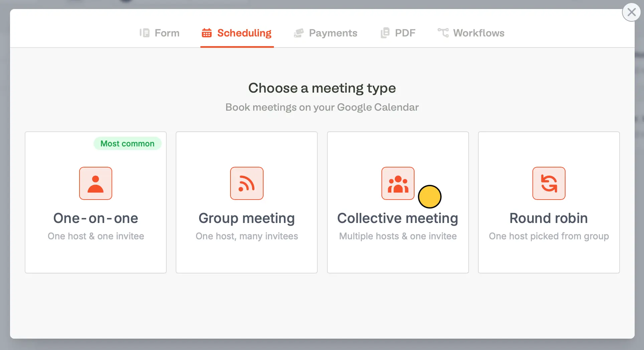This screenshot has height=350, width=644.
Task: Click the Workflows branch icon
Action: pos(443,33)
